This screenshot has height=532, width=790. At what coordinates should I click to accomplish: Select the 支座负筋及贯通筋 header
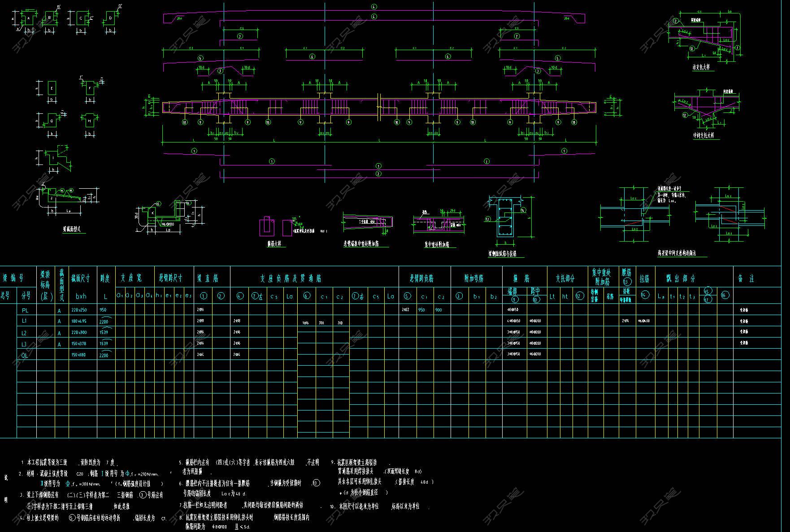point(291,278)
